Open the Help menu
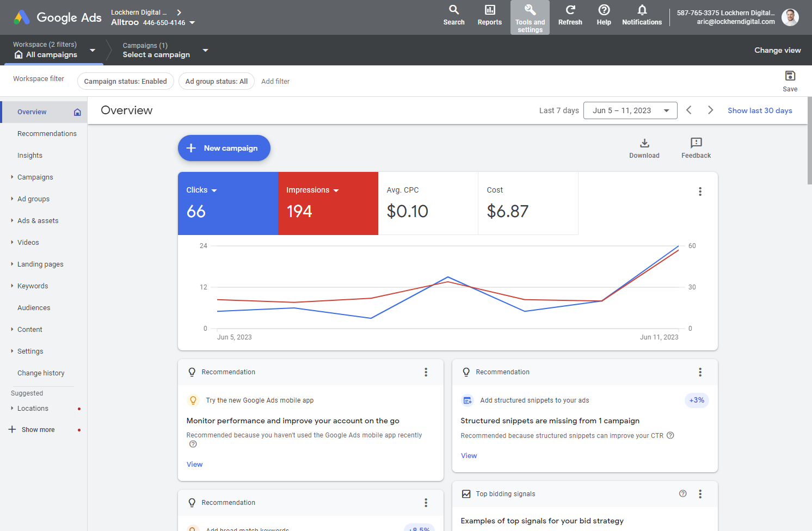The image size is (812, 531). [604, 15]
